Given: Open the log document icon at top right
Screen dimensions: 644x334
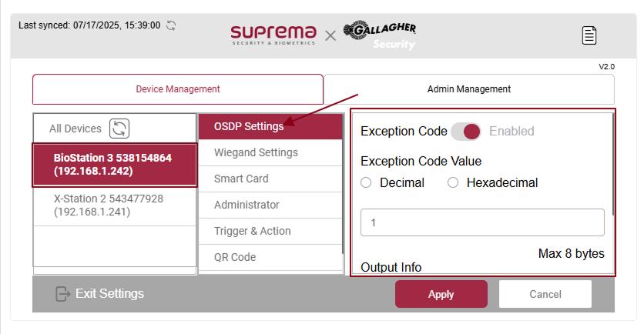Looking at the screenshot, I should [589, 35].
